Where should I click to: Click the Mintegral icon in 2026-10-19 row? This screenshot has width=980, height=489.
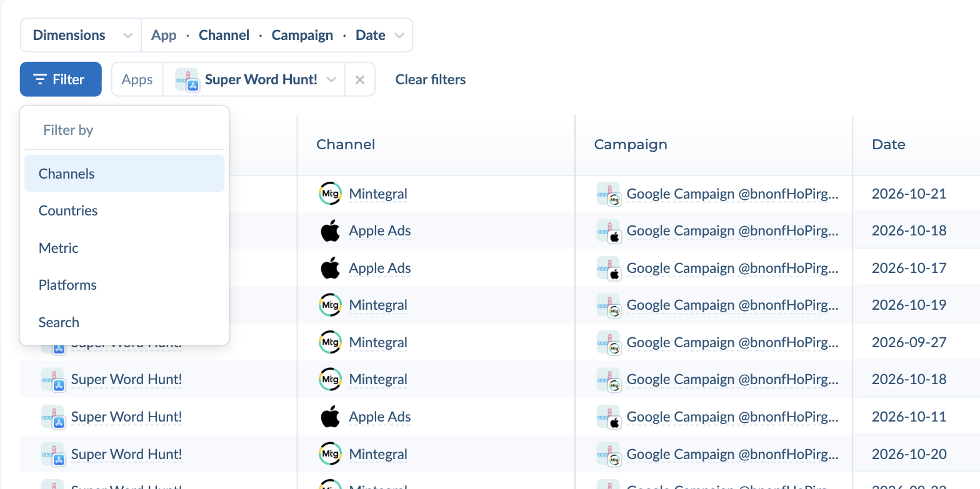(x=330, y=305)
